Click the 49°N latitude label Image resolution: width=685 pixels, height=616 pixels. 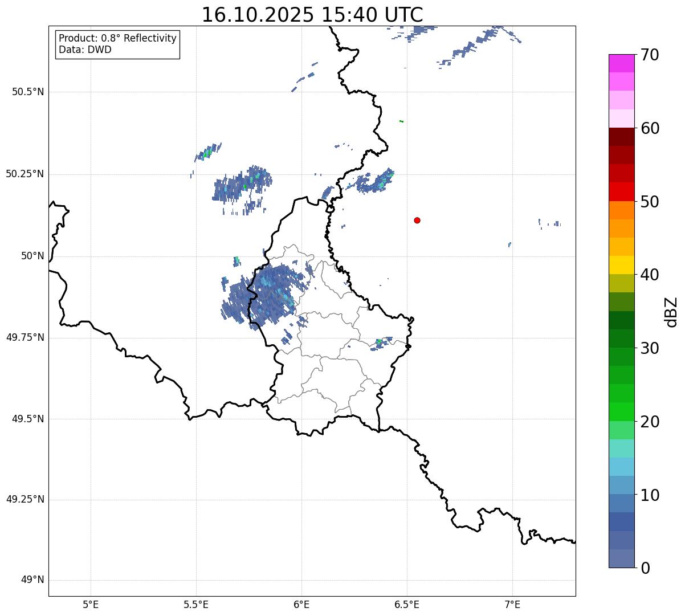tap(32, 580)
